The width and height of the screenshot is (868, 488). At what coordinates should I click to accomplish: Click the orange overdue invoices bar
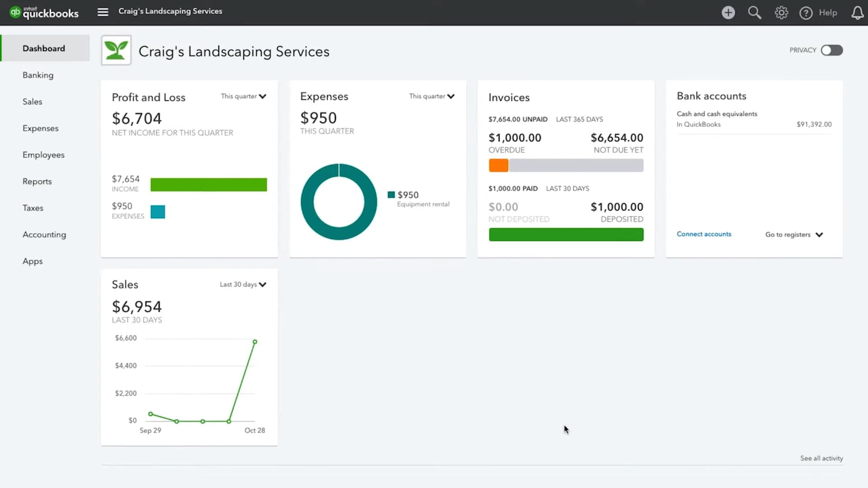tap(498, 165)
